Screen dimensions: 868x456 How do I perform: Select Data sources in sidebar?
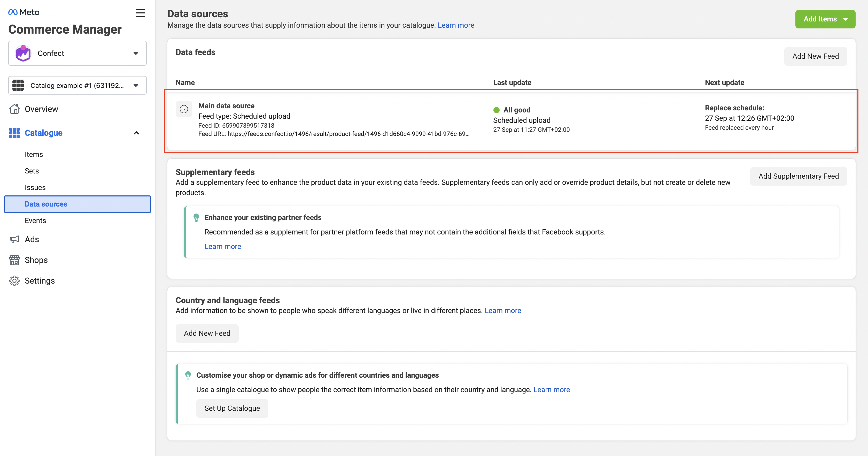tap(78, 204)
